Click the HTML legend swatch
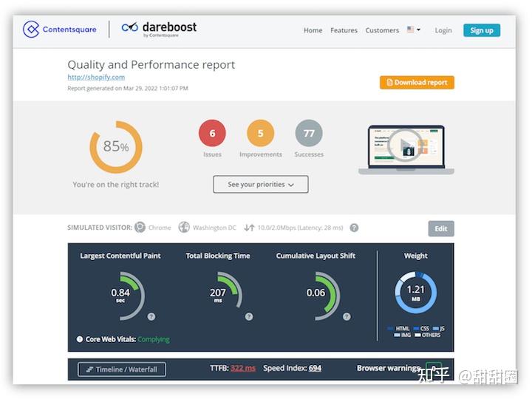Image resolution: width=532 pixels, height=399 pixels. (x=391, y=328)
